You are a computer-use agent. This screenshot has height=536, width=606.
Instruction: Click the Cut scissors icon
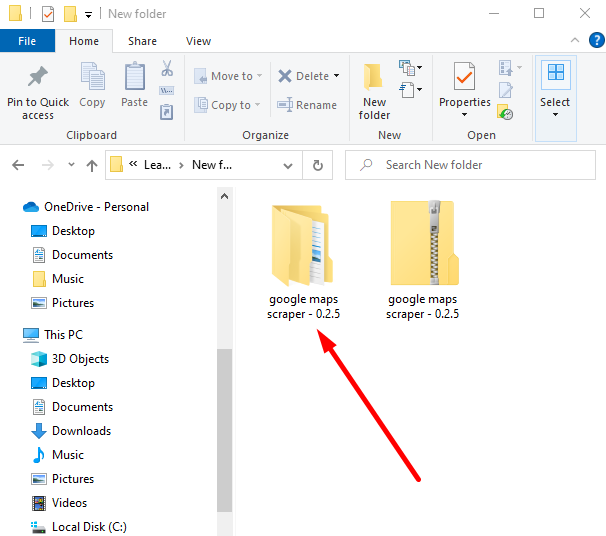pos(167,68)
